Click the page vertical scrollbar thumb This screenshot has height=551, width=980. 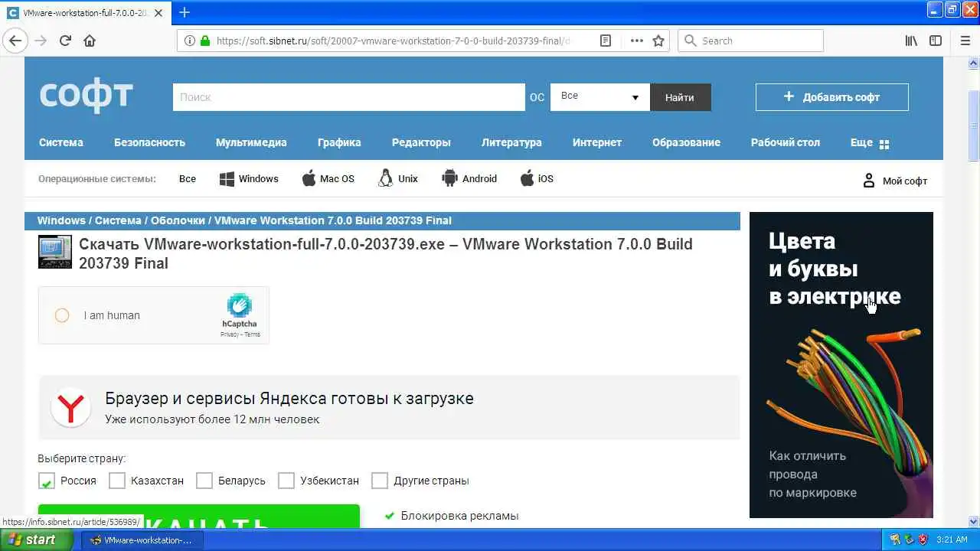974,126
